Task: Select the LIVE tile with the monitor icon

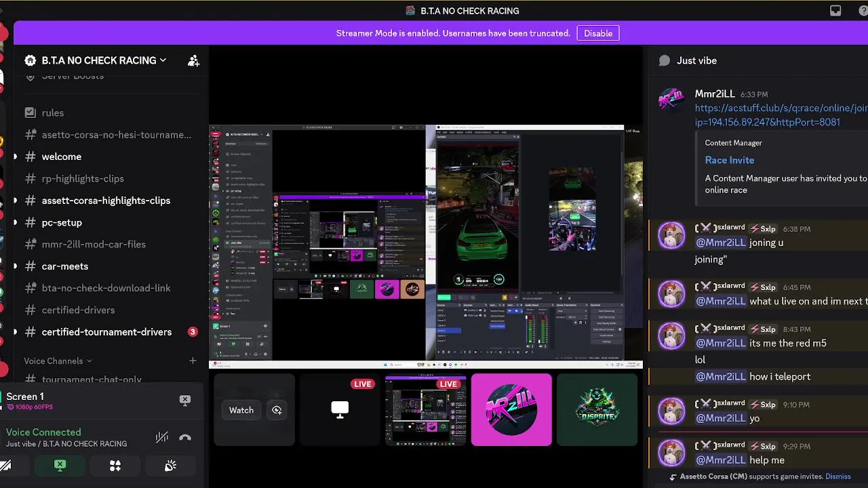Action: click(340, 409)
